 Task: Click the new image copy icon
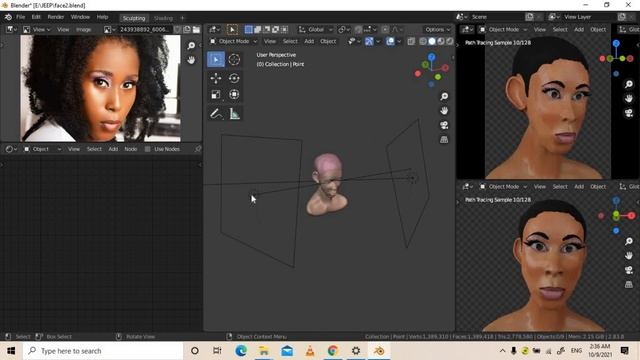187,29
